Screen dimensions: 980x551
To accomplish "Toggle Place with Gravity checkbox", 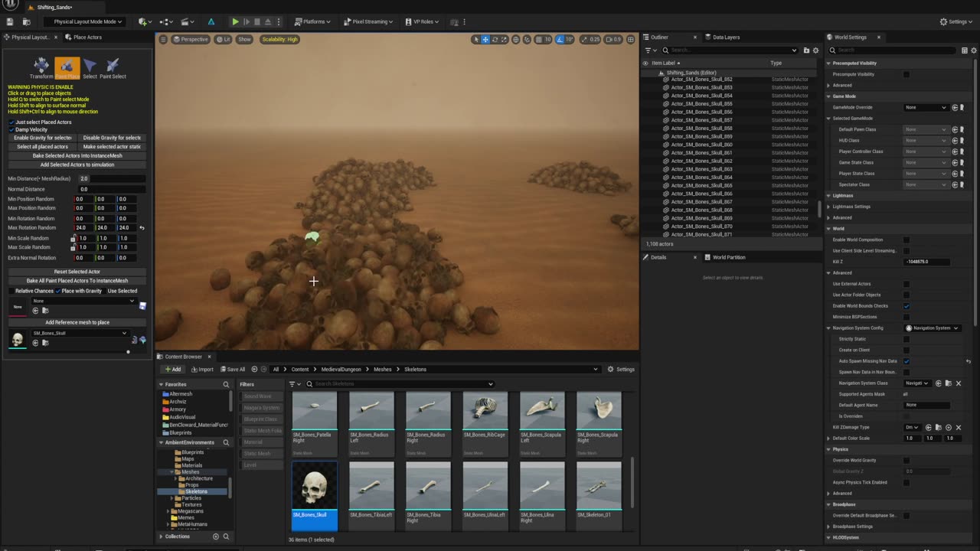I will [x=59, y=291].
